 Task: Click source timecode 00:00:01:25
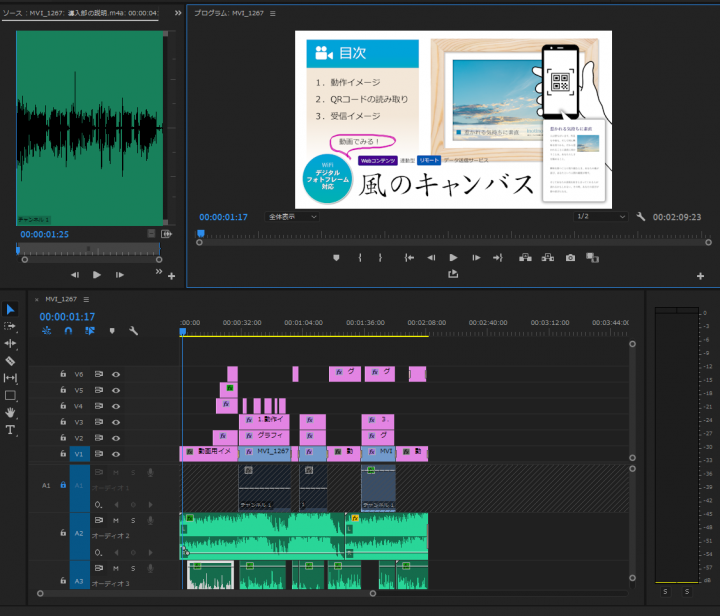click(x=45, y=234)
